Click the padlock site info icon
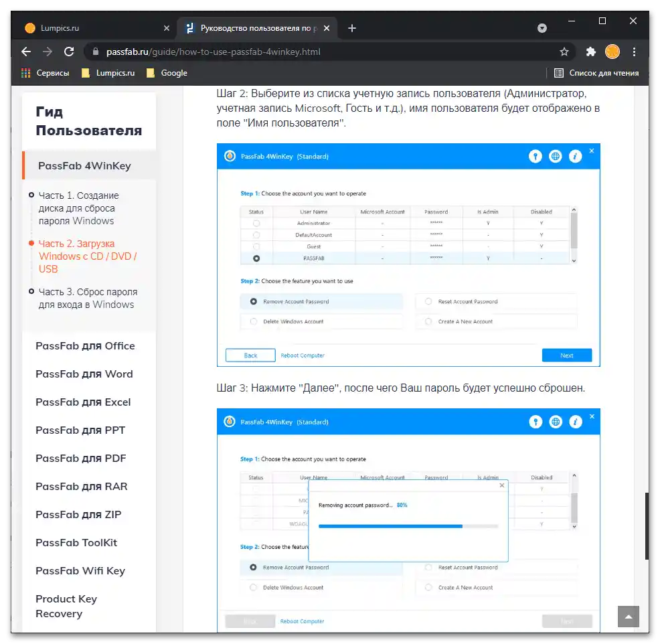Viewport: 660px width, 644px height. point(96,52)
